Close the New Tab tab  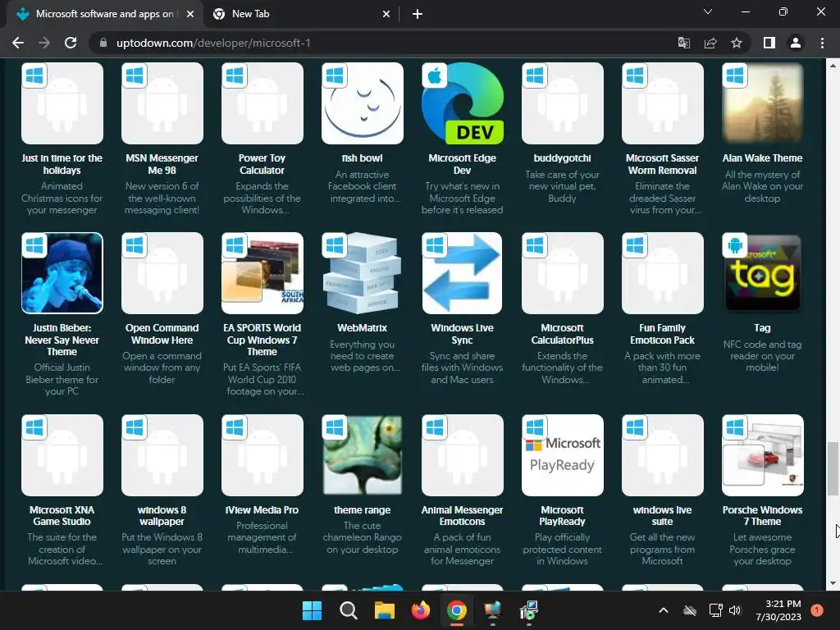(x=386, y=15)
